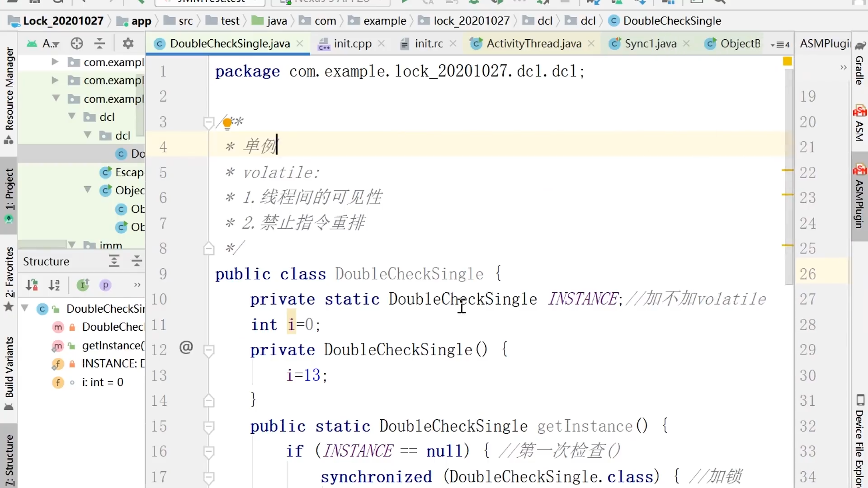Switch to ActivityThread.java tab
Viewport: 868px width, 488px height.
(533, 43)
